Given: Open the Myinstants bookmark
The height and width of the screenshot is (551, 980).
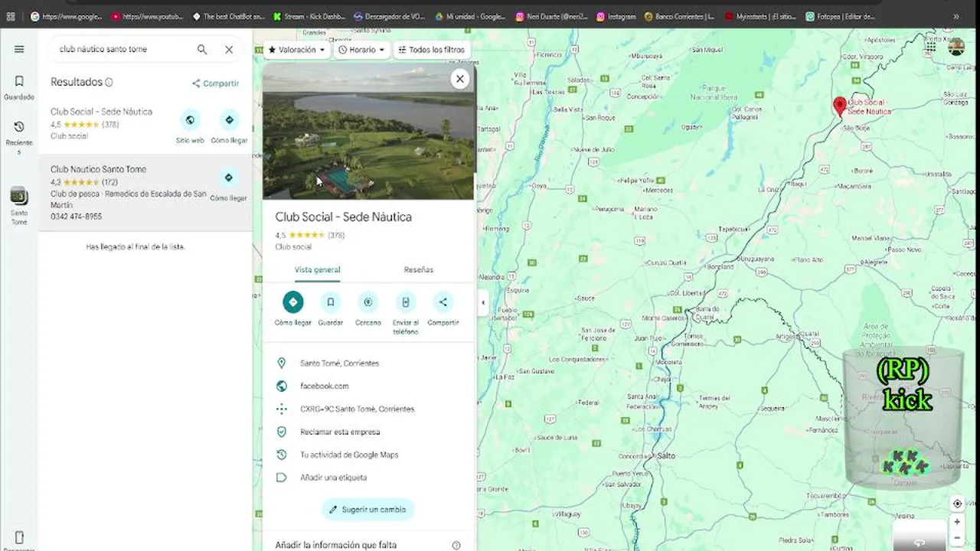Looking at the screenshot, I should [760, 16].
